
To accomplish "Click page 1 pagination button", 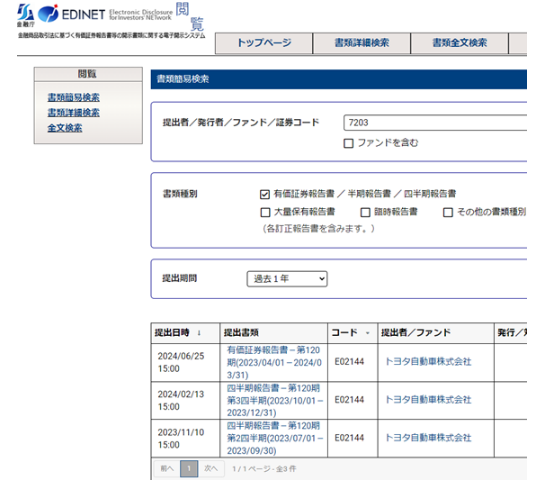I will coord(189,469).
